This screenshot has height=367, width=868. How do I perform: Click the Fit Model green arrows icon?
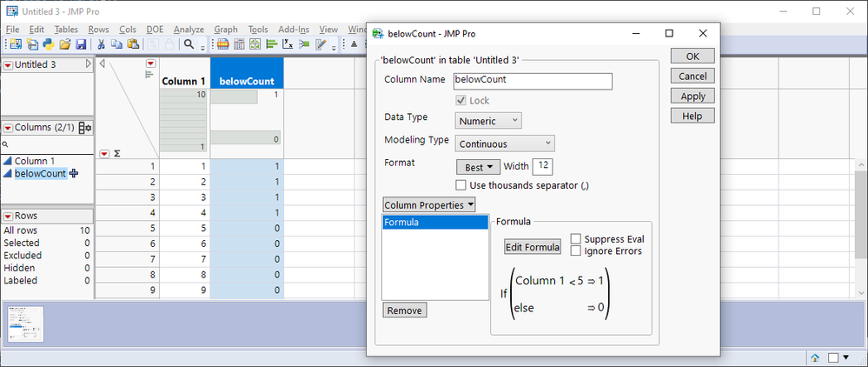click(x=304, y=44)
